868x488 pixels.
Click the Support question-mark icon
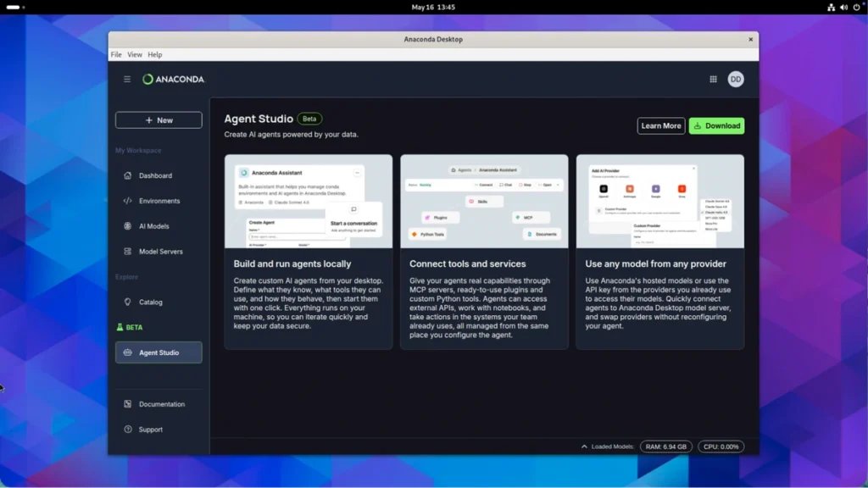click(128, 430)
